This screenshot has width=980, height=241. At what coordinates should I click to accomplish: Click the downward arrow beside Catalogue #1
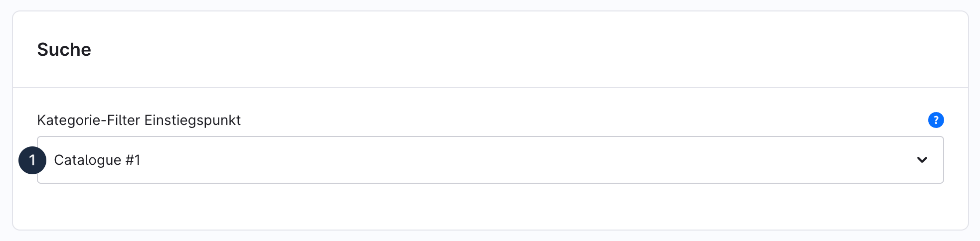coord(922,160)
